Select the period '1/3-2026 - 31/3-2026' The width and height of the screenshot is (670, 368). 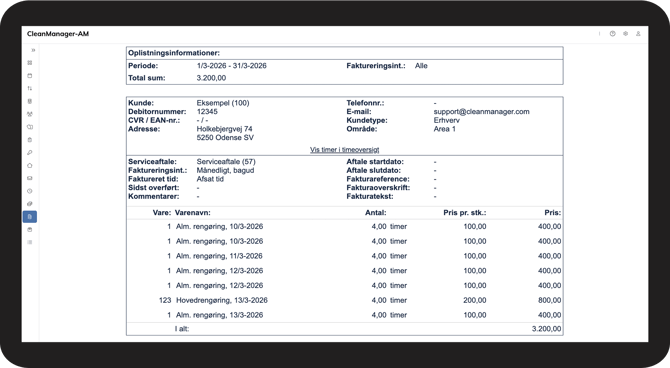232,66
